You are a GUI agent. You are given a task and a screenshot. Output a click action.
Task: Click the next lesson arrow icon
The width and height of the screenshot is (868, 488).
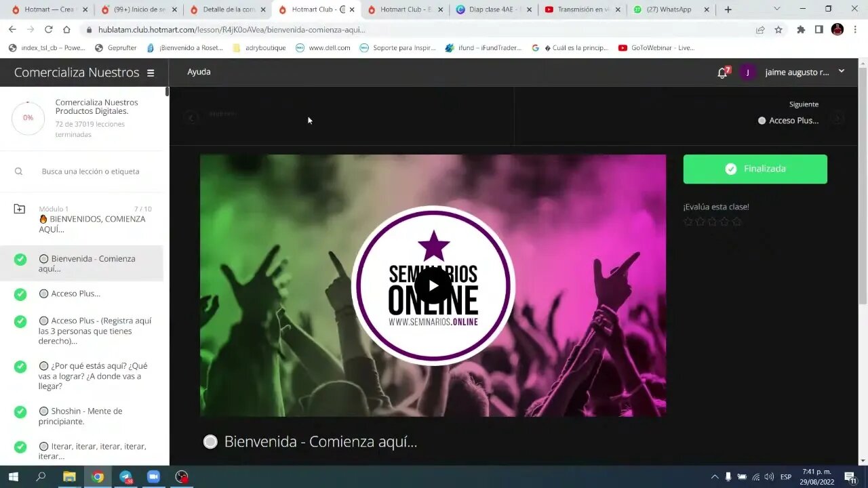(838, 118)
